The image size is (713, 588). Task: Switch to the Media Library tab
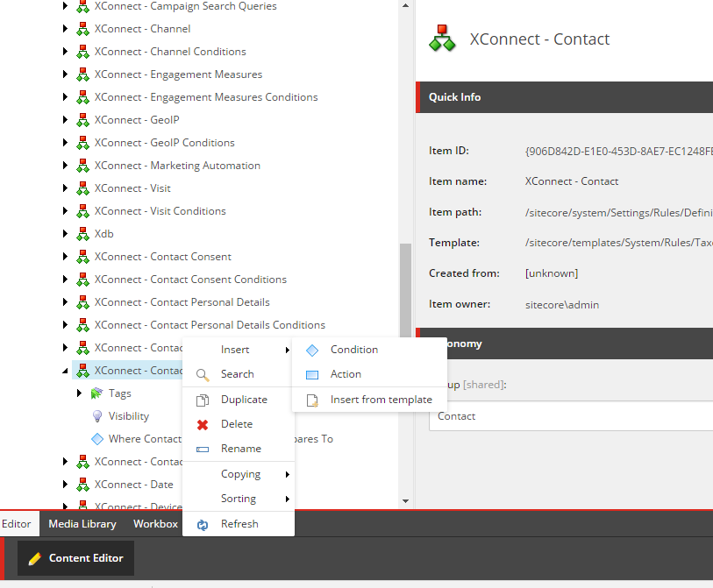pyautogui.click(x=82, y=524)
